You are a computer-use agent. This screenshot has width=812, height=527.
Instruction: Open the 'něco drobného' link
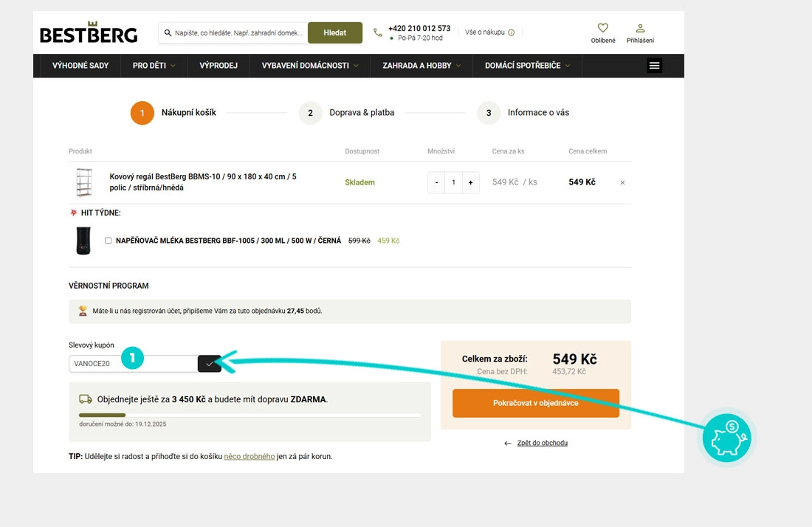(250, 456)
